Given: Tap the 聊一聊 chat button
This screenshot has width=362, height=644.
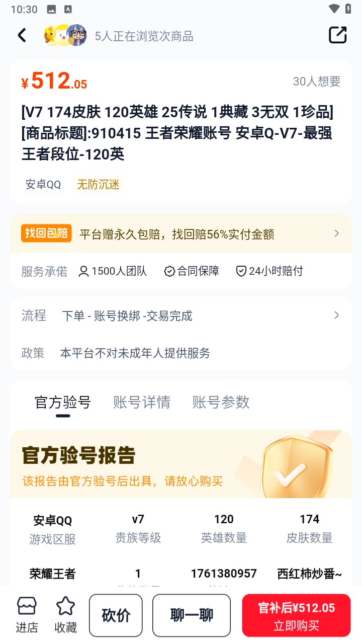Looking at the screenshot, I should coord(191,615).
